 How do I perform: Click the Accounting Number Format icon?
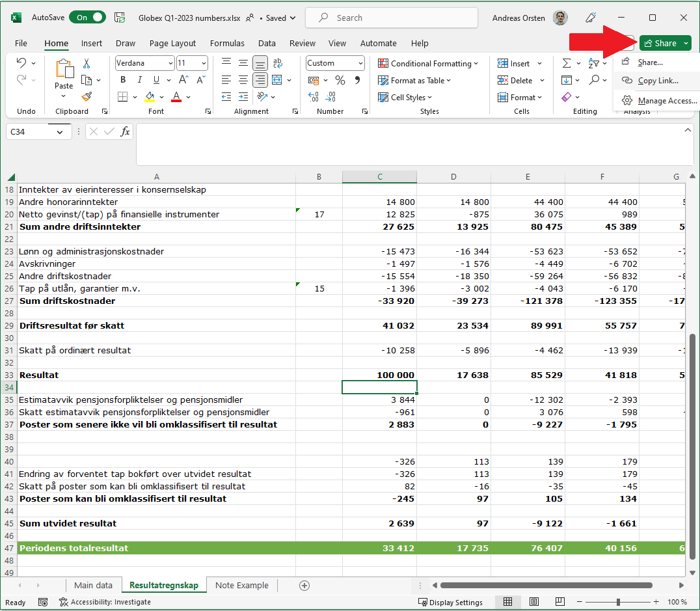pyautogui.click(x=314, y=81)
